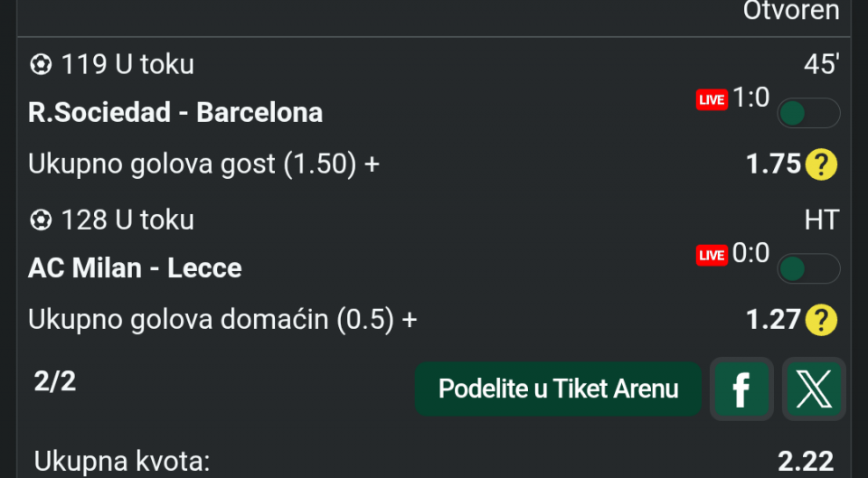Click the 1.27 odds value
The image size is (868, 478).
(x=773, y=320)
